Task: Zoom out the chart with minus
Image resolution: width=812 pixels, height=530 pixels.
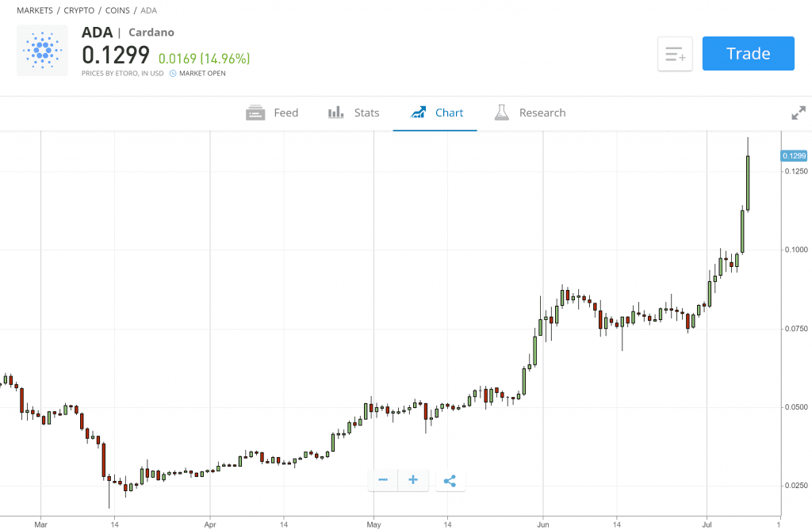Action: coord(383,480)
